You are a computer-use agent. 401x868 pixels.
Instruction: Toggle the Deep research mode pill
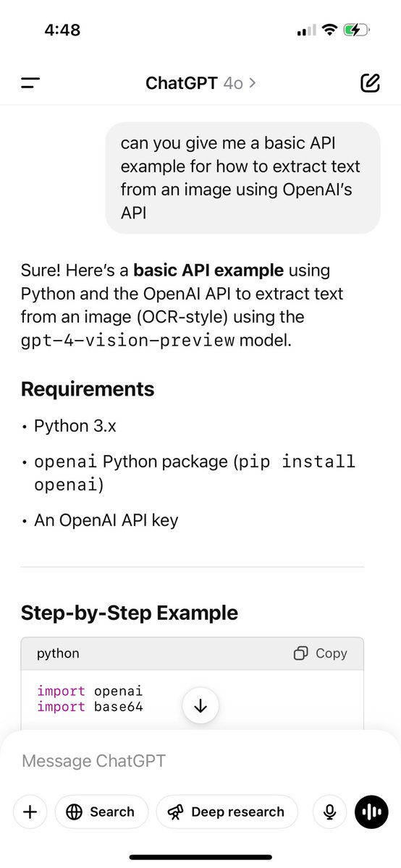(x=227, y=812)
